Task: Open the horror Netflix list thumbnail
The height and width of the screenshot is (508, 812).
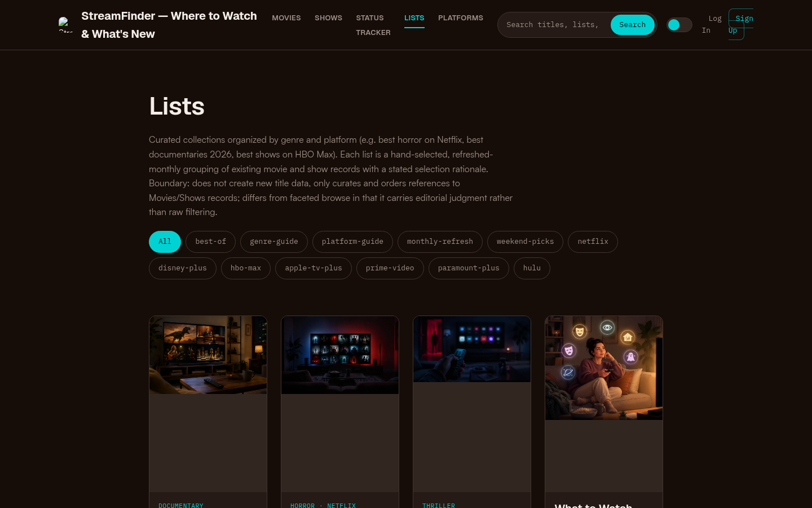Action: (340, 355)
